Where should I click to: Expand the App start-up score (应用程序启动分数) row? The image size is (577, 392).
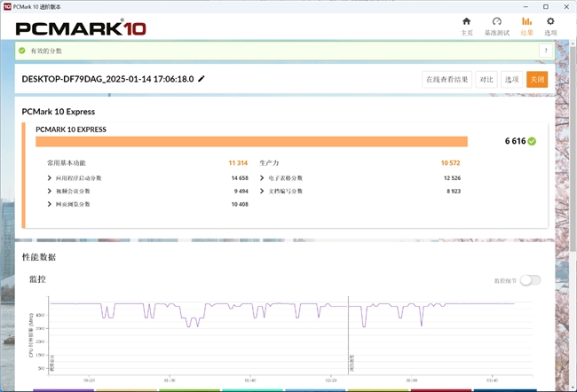50,178
